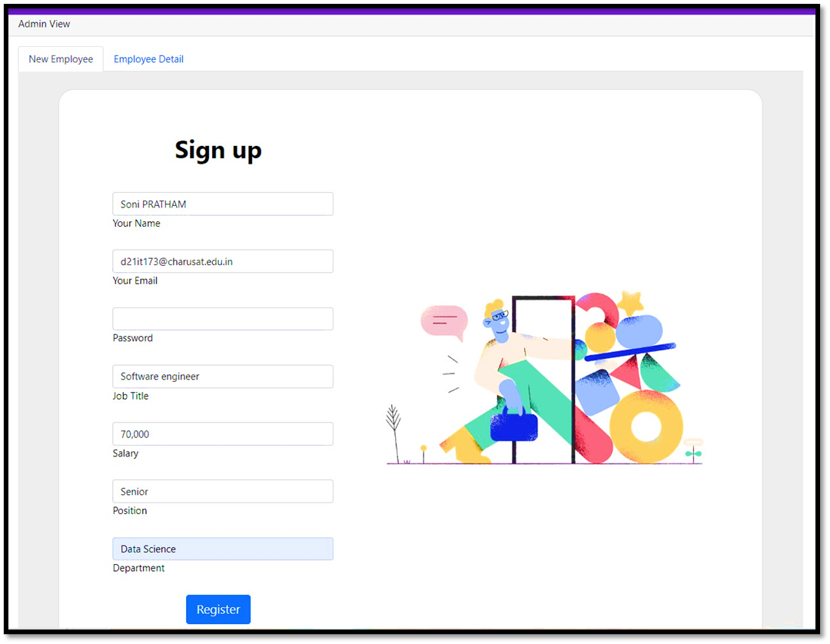Click the character's face with glasses
The image size is (830, 644).
click(x=497, y=322)
